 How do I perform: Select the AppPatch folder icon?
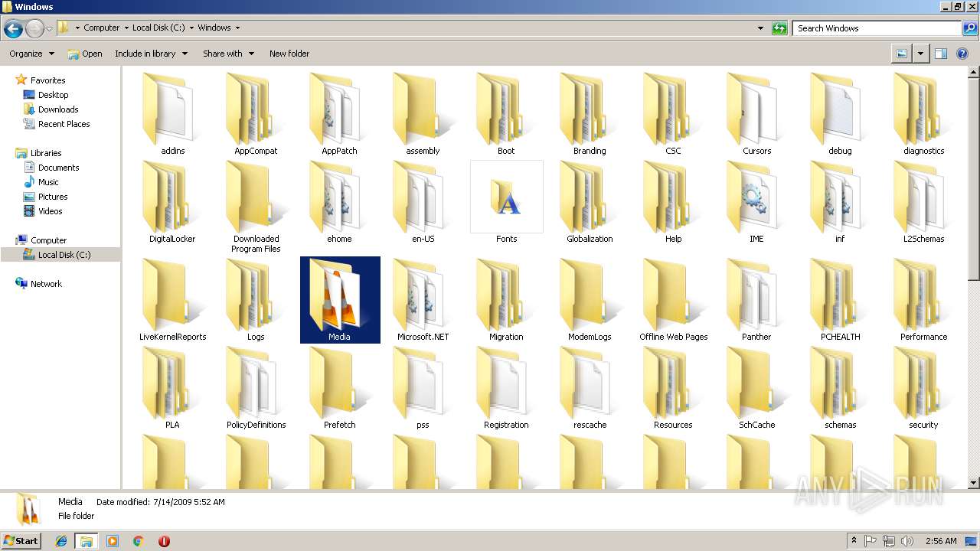click(339, 109)
